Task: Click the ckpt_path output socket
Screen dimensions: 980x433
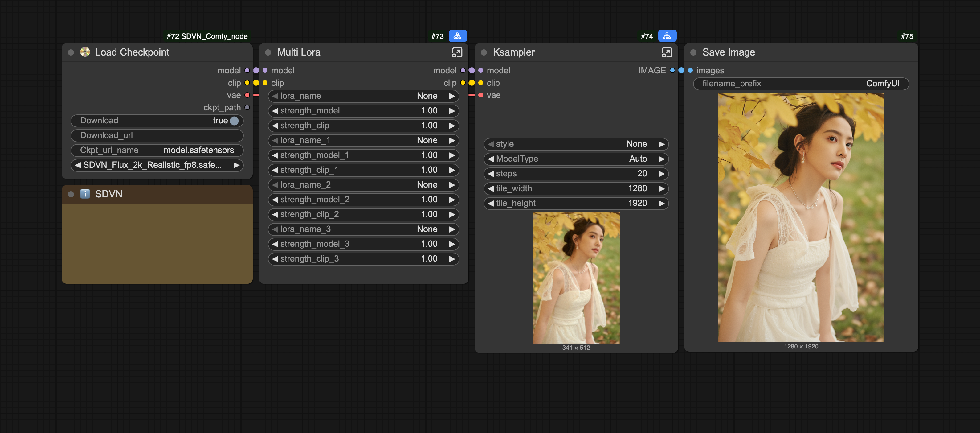Action: click(247, 107)
